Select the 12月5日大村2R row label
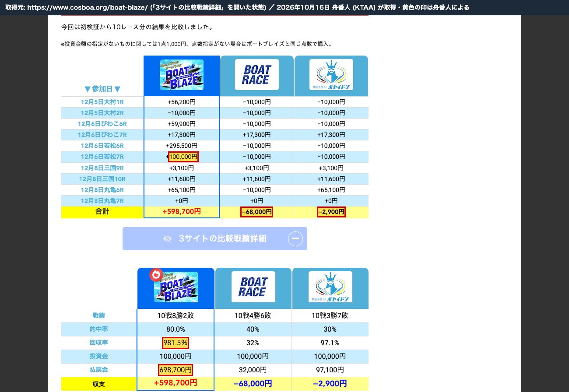The width and height of the screenshot is (569, 392). (x=102, y=113)
